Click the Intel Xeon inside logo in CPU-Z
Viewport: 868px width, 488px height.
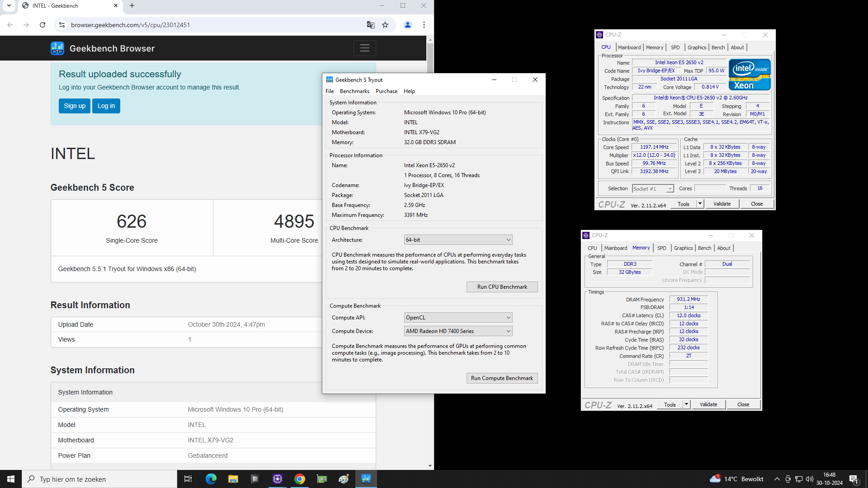tap(750, 75)
